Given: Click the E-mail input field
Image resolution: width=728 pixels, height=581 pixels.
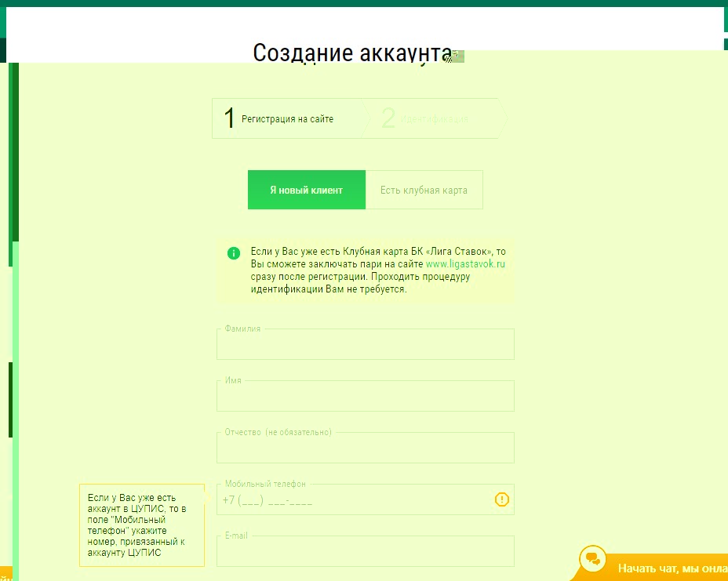Looking at the screenshot, I should (366, 550).
